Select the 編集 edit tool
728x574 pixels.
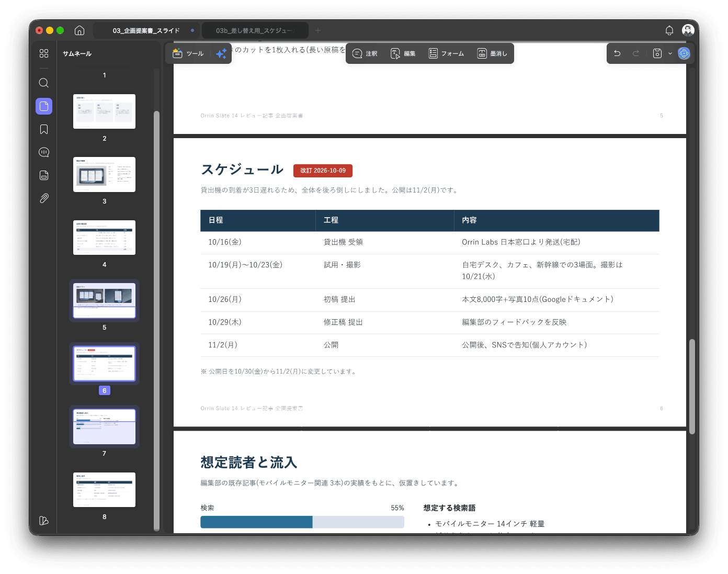403,53
